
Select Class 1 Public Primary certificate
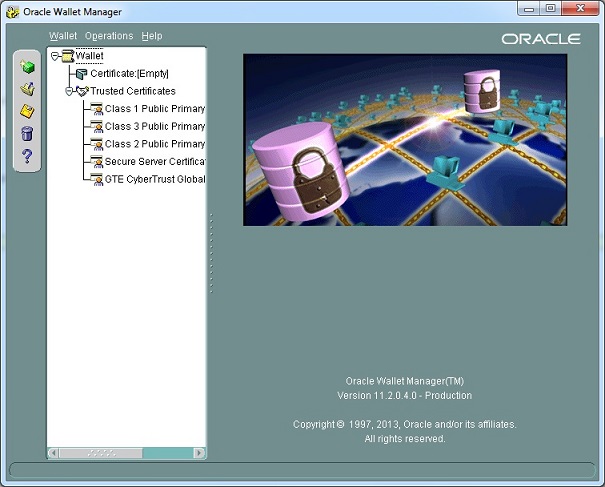[x=155, y=109]
